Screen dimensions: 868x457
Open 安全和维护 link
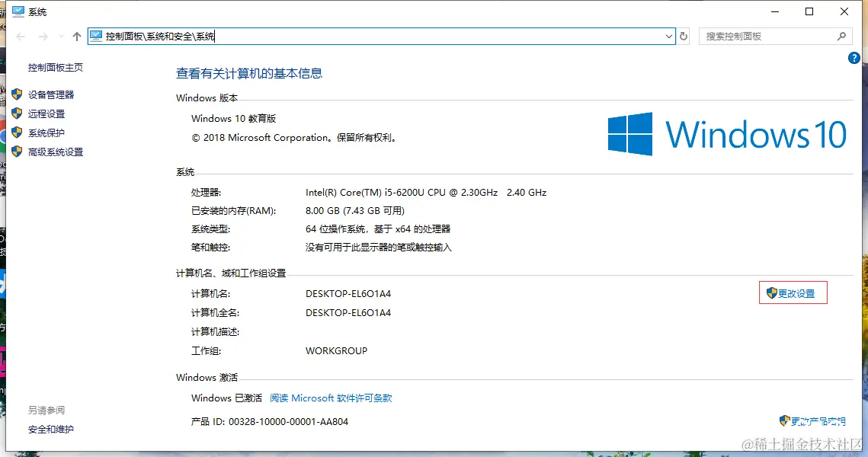[51, 430]
